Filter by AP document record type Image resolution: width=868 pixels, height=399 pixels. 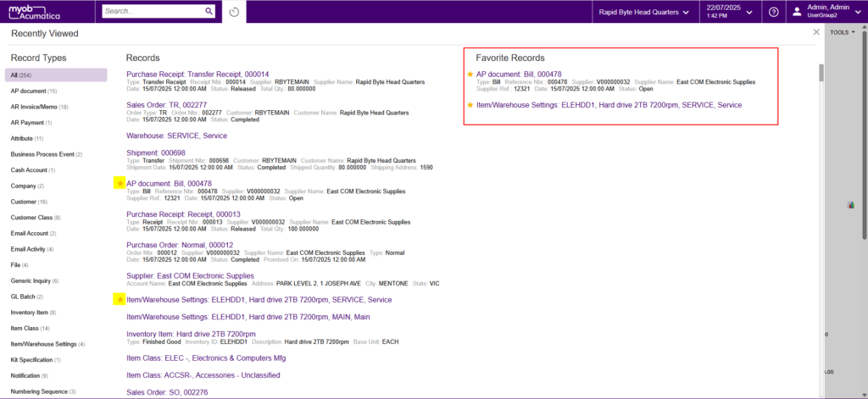pyautogui.click(x=34, y=91)
